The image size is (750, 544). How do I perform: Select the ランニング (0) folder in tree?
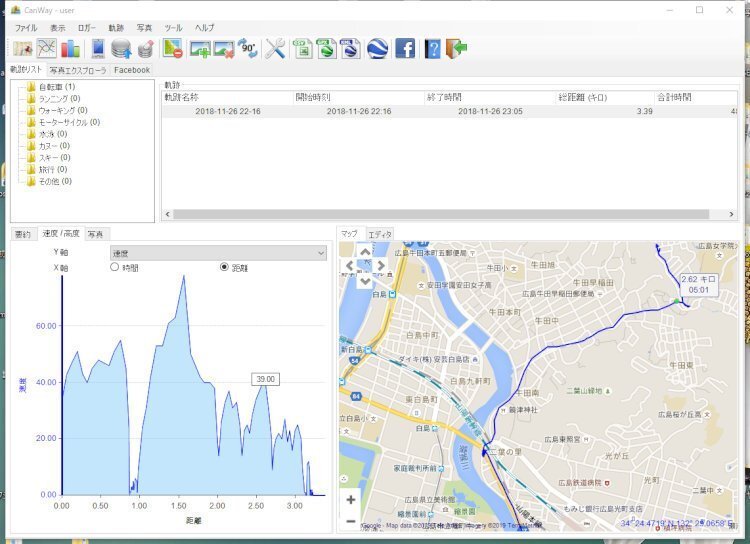click(x=60, y=99)
